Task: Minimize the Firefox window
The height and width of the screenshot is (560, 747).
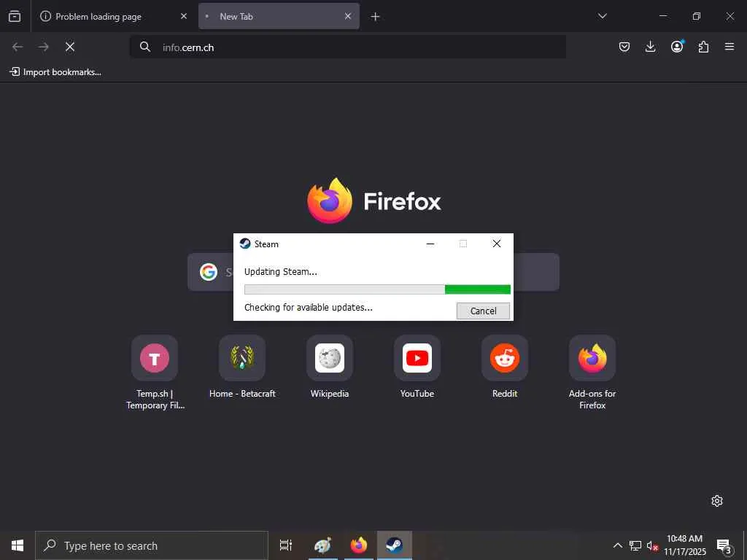Action: 663,16
